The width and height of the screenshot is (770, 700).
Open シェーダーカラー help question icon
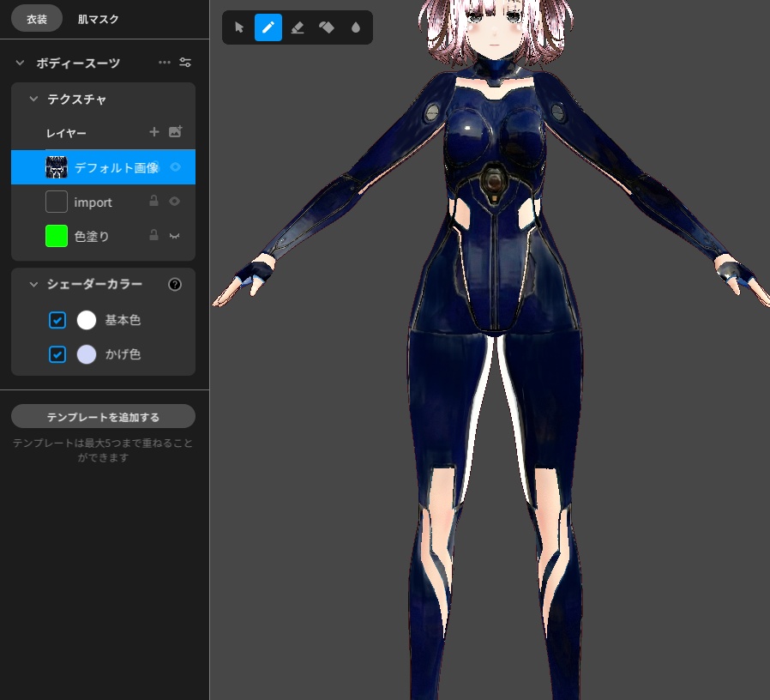click(175, 285)
